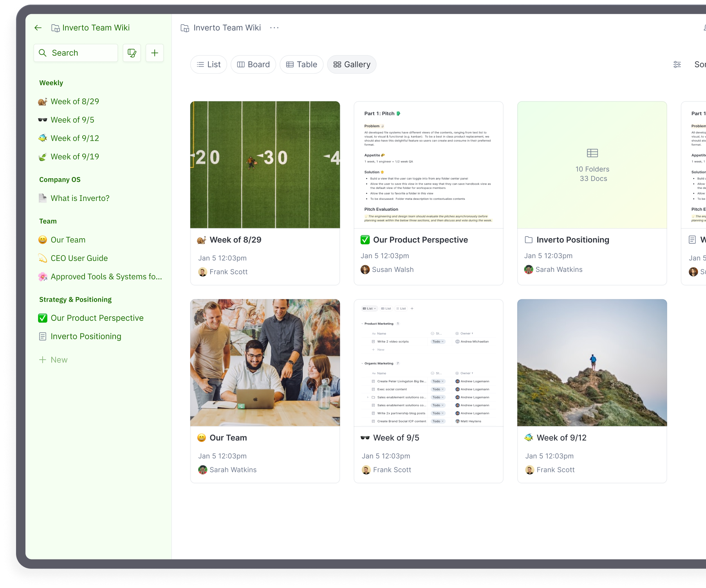
Task: Open Week of 9/12 in sidebar
Action: click(x=75, y=138)
